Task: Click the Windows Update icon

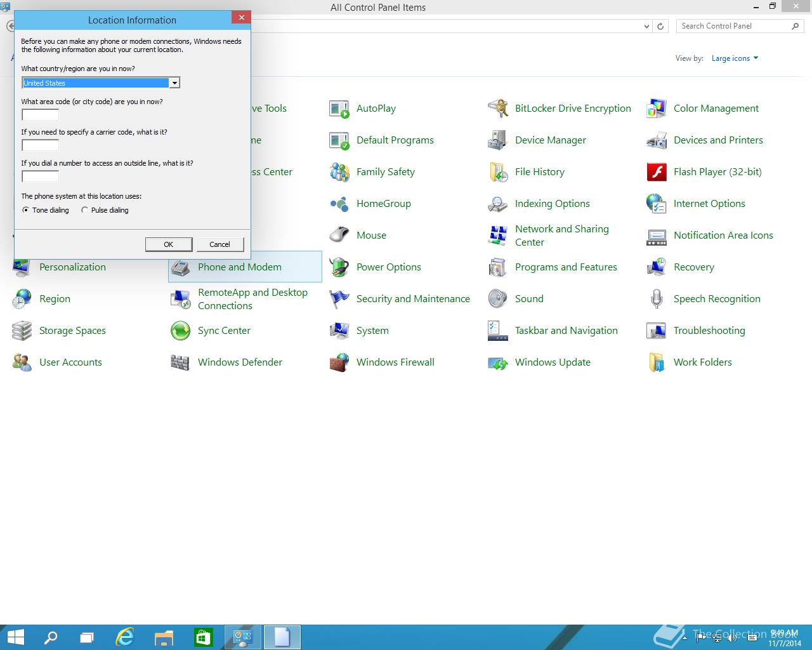Action: tap(498, 362)
